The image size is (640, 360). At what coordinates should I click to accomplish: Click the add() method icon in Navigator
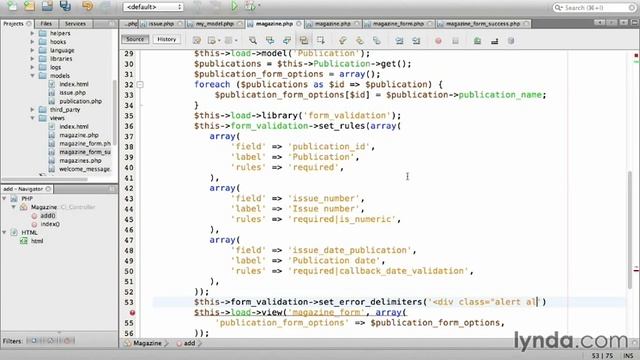34,216
